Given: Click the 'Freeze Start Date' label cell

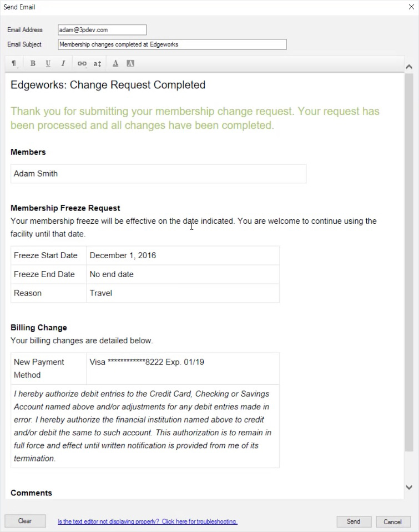Looking at the screenshot, I should (x=49, y=255).
